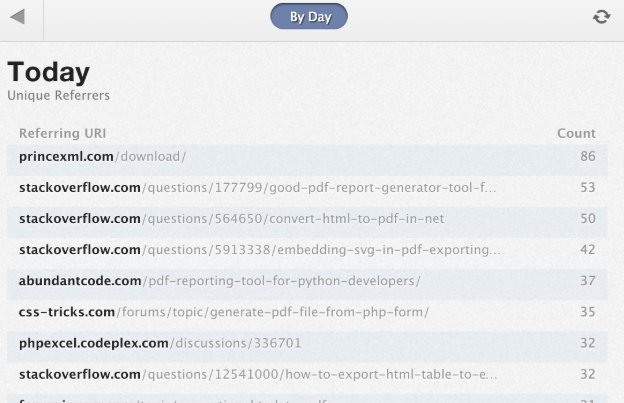This screenshot has width=624, height=403.
Task: Click the count 86 for princexml.com
Action: tap(587, 156)
